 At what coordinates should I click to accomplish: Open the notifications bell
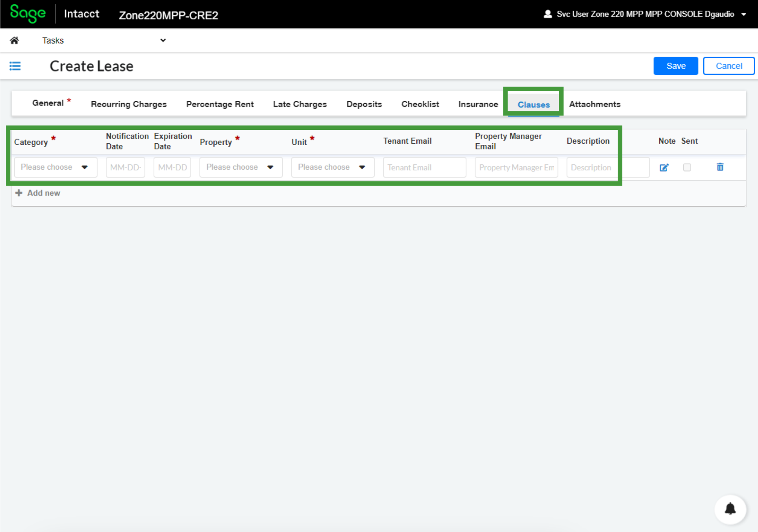point(730,509)
